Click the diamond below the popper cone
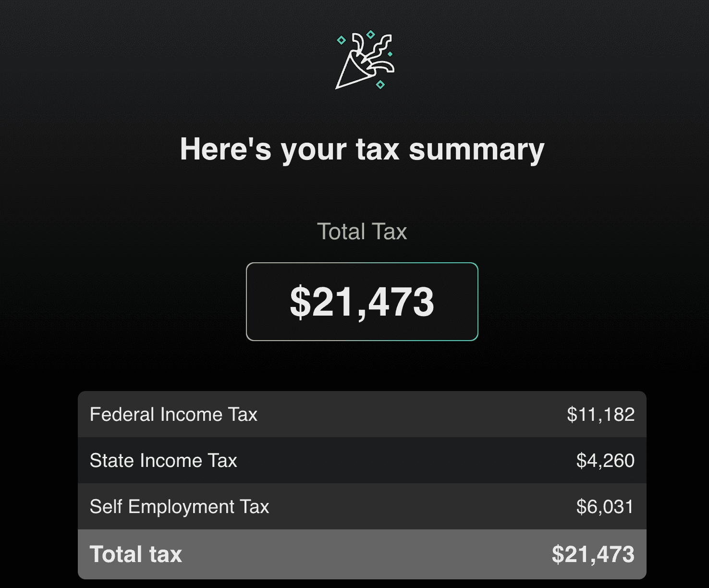The height and width of the screenshot is (588, 709). coord(379,85)
